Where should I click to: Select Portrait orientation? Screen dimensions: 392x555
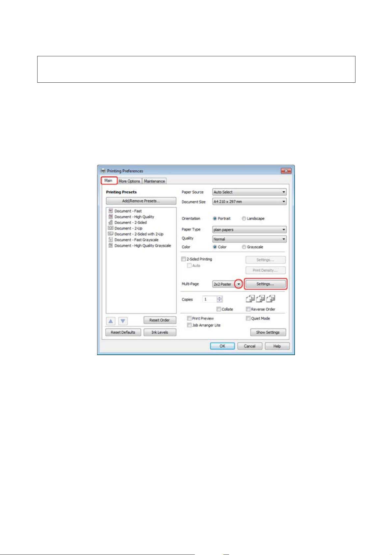tap(215, 218)
